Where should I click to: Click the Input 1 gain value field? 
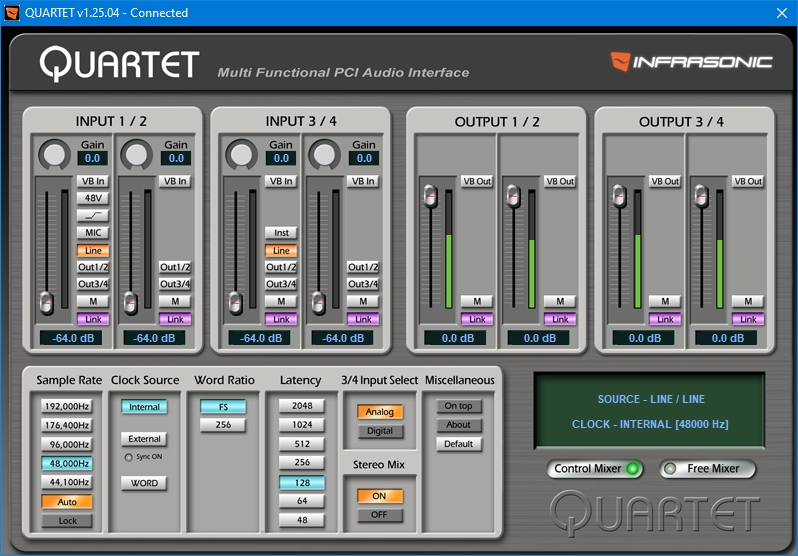(x=92, y=158)
